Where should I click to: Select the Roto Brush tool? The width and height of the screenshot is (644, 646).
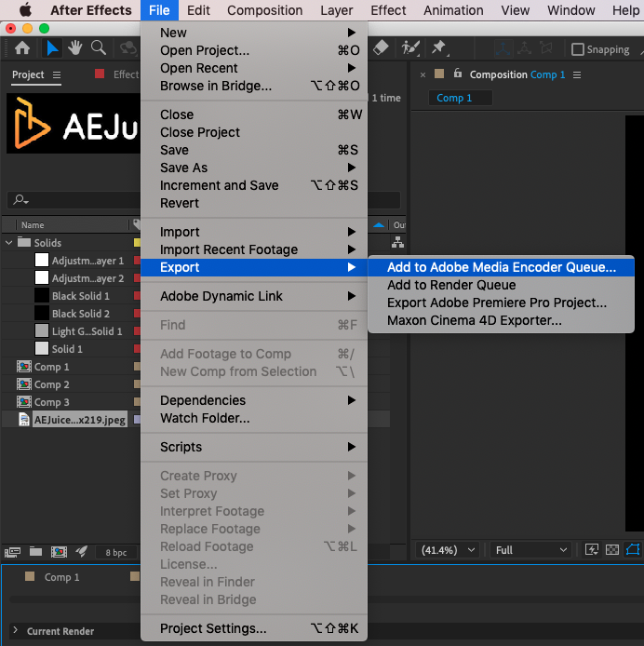pos(410,48)
